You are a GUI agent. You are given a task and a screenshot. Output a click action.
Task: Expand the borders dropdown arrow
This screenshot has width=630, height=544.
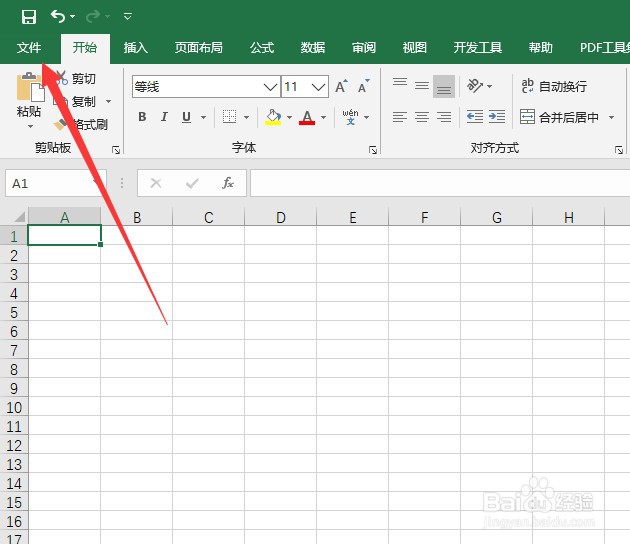click(246, 117)
